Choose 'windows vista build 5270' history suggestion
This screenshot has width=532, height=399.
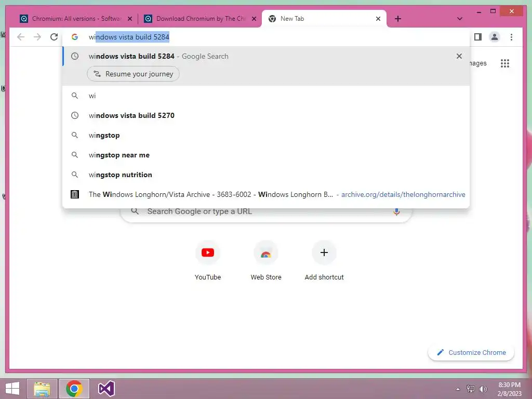[x=267, y=115]
